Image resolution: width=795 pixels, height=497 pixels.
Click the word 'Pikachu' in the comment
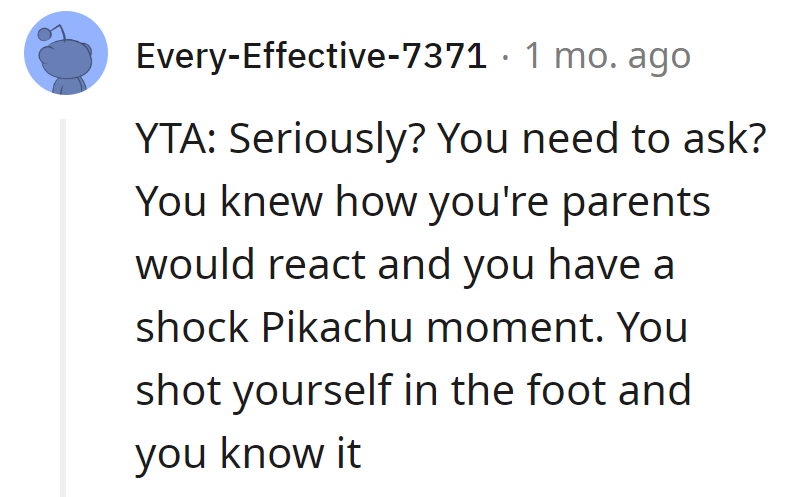337,328
